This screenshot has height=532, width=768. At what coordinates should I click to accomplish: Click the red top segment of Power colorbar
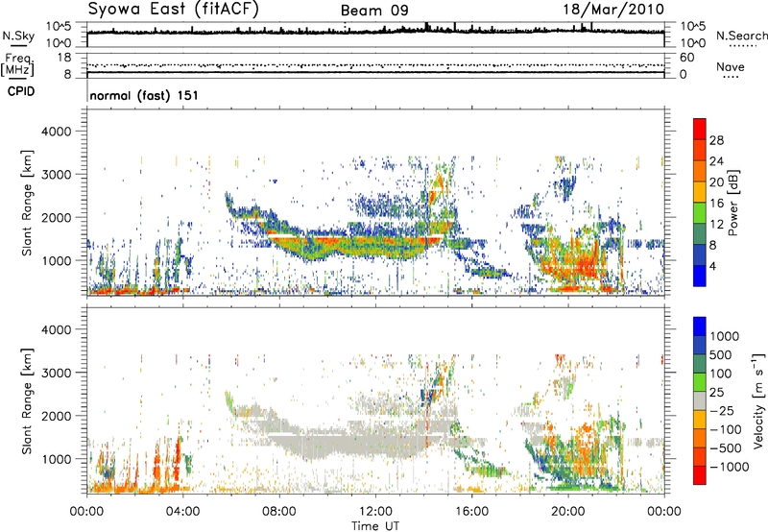click(700, 129)
